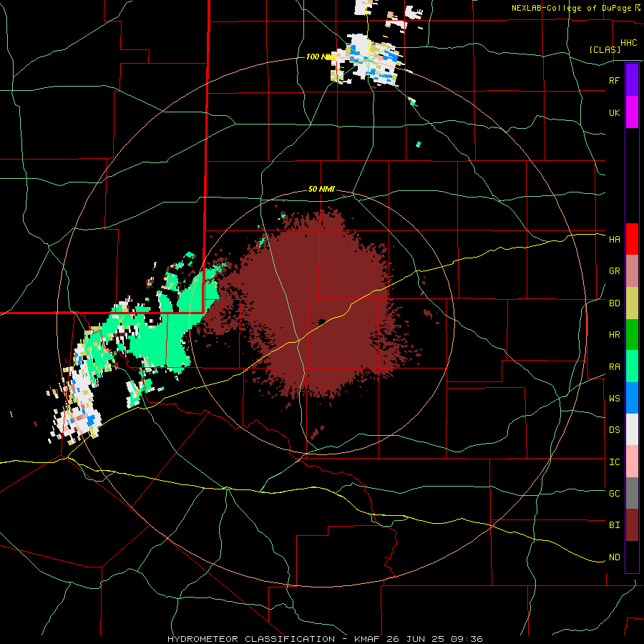
Task: Select the IC light pink legend swatch
Action: (x=632, y=462)
